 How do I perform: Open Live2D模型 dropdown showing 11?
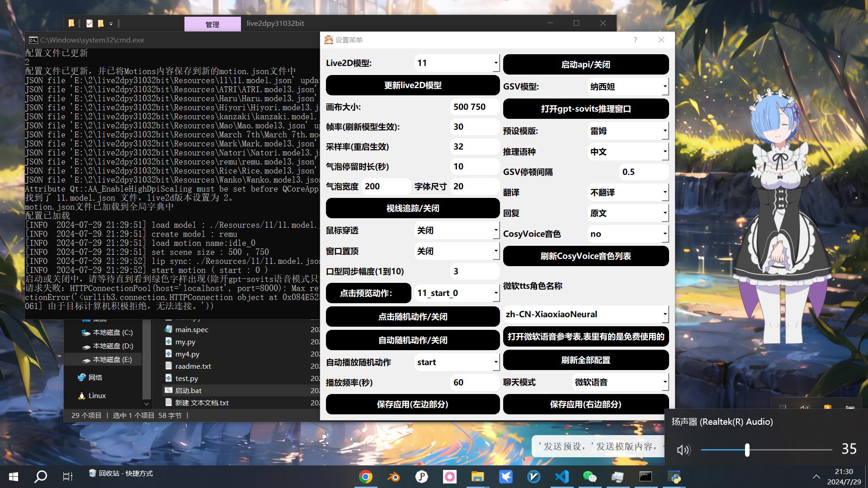(457, 63)
